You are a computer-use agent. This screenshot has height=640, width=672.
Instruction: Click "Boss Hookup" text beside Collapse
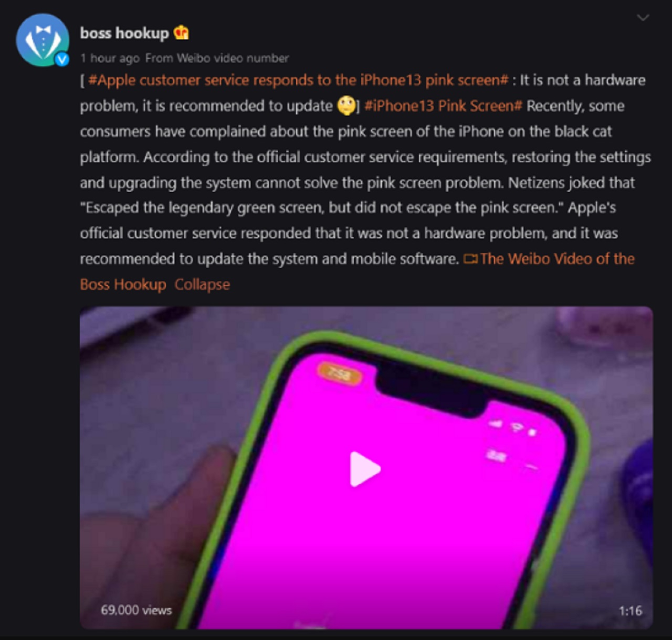pyautogui.click(x=123, y=285)
